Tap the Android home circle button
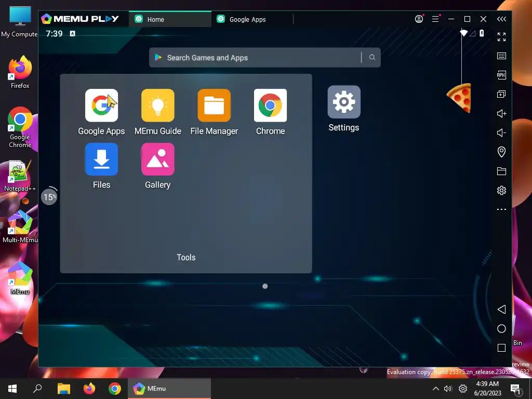Image resolution: width=532 pixels, height=399 pixels. click(501, 328)
